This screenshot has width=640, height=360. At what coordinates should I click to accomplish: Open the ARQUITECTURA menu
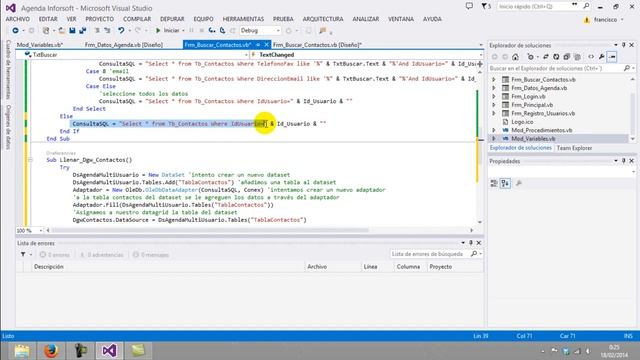323,19
